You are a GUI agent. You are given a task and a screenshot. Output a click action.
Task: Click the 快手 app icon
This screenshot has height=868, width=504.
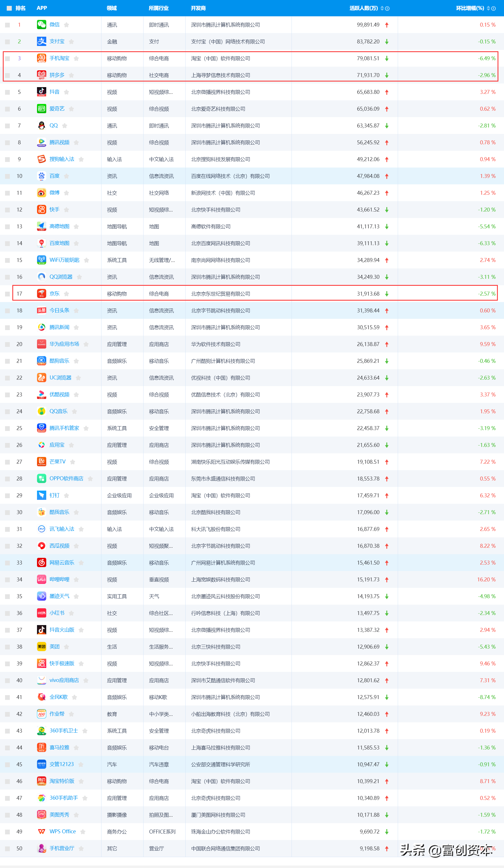tap(41, 209)
